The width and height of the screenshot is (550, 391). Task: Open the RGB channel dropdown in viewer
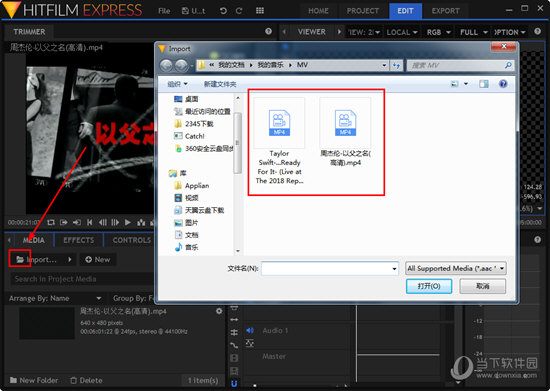438,32
